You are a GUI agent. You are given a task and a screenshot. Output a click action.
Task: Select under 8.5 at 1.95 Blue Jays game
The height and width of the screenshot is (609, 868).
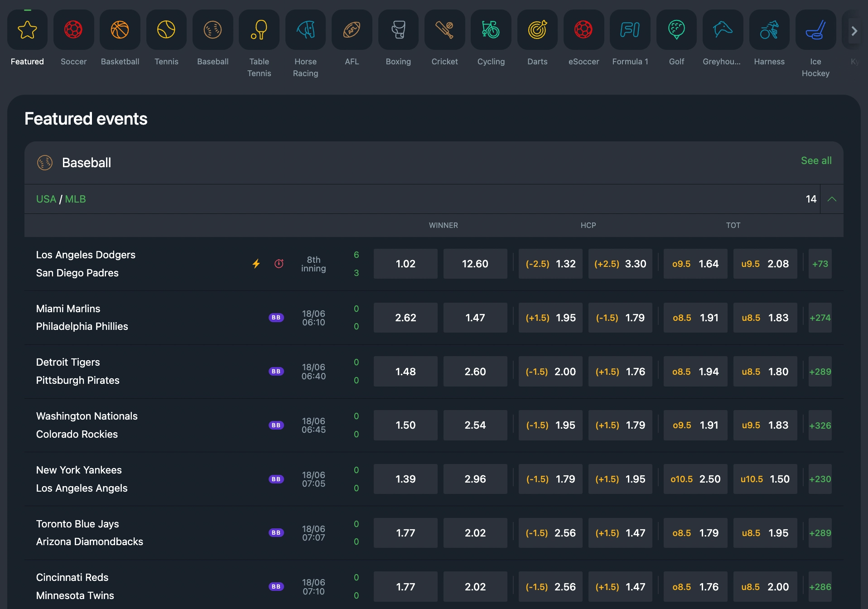pos(765,533)
